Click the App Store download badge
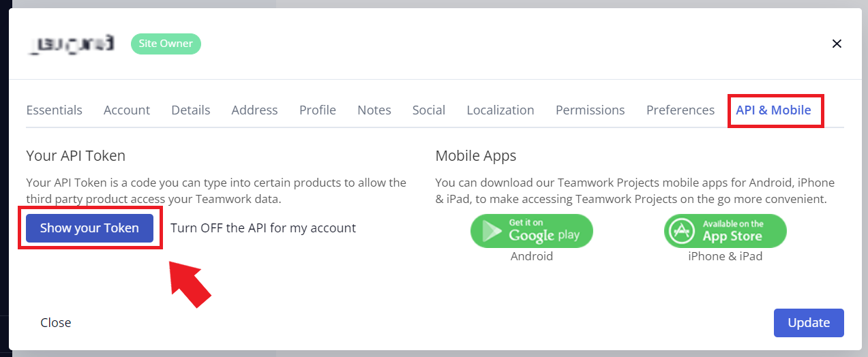This screenshot has width=868, height=357. [x=725, y=231]
